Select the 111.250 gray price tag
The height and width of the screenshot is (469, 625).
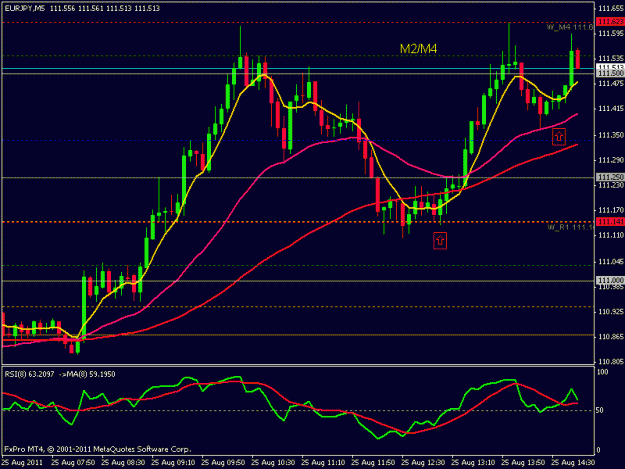(x=610, y=177)
